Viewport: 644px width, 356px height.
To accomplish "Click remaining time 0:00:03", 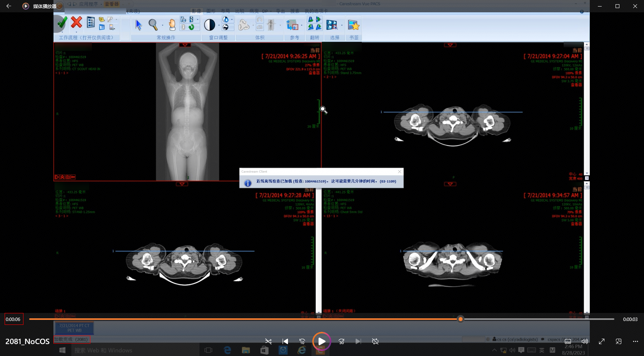I will [x=630, y=319].
